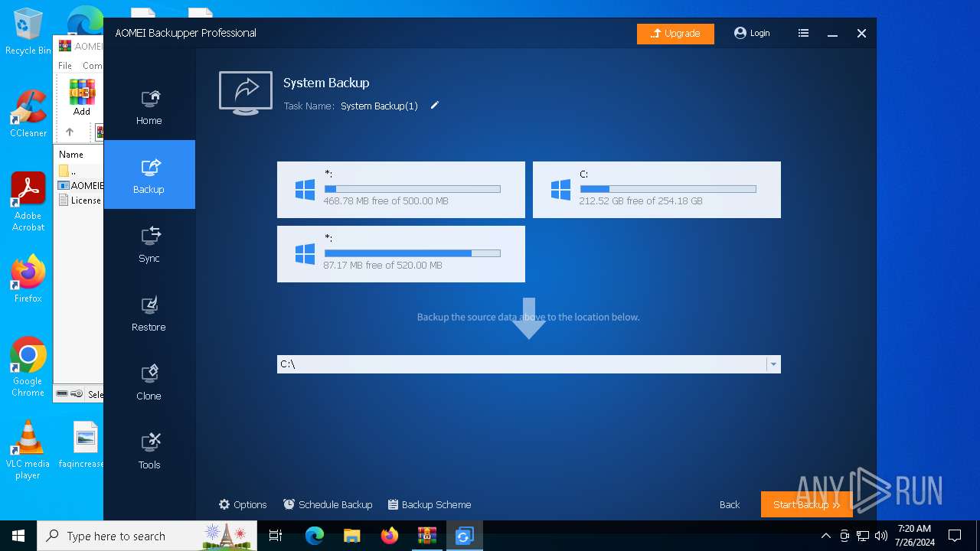This screenshot has height=551, width=980.
Task: Select the 520.00 MB partition card
Action: [x=401, y=254]
